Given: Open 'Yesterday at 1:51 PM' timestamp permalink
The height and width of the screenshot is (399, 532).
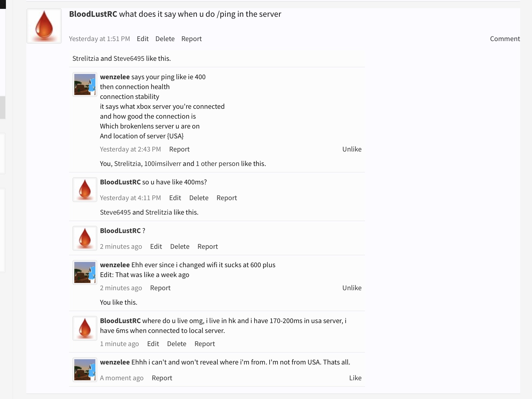Looking at the screenshot, I should pyautogui.click(x=99, y=39).
